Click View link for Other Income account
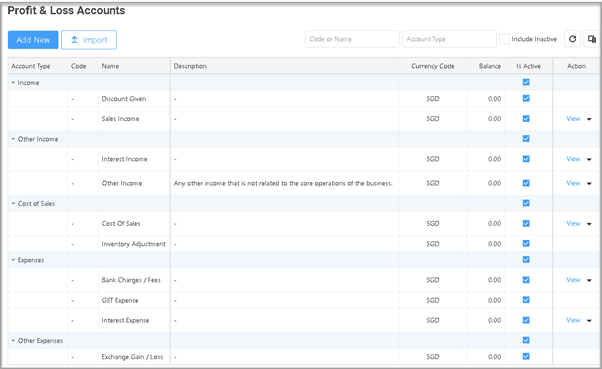This screenshot has height=369, width=602. pyautogui.click(x=573, y=183)
